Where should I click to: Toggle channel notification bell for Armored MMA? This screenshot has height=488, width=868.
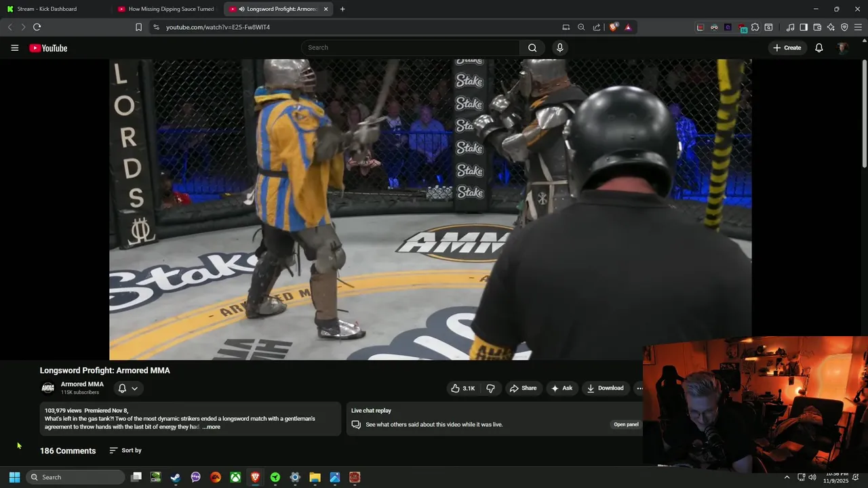(x=122, y=388)
